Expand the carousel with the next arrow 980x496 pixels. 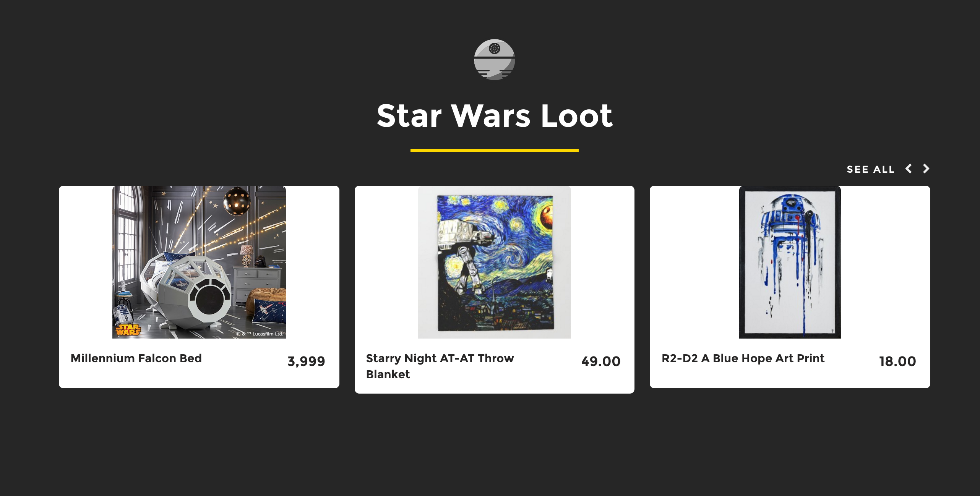tap(926, 169)
